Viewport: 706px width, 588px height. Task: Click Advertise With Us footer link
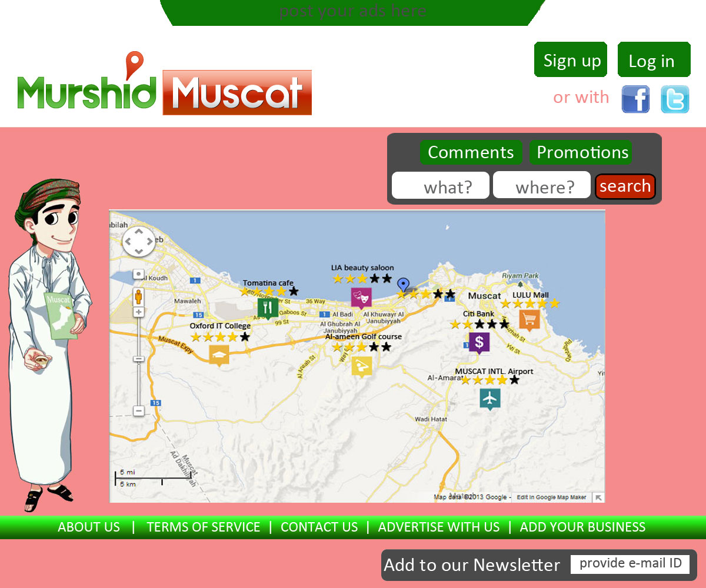(439, 527)
